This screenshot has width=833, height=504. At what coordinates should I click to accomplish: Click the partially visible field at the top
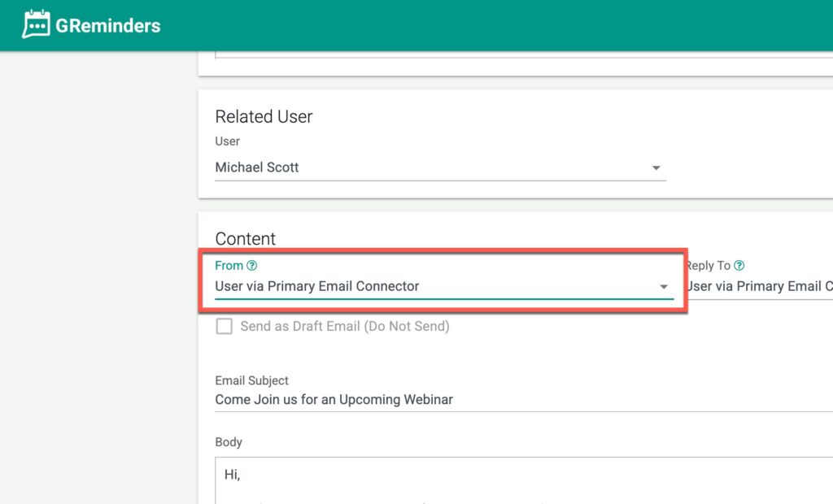(521, 55)
